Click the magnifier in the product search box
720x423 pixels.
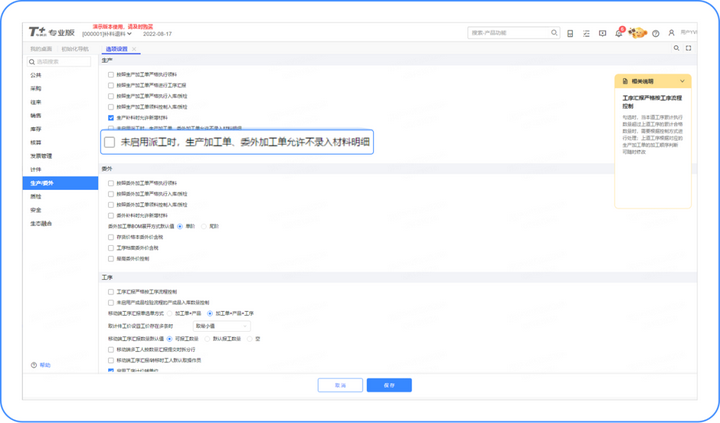click(x=554, y=33)
